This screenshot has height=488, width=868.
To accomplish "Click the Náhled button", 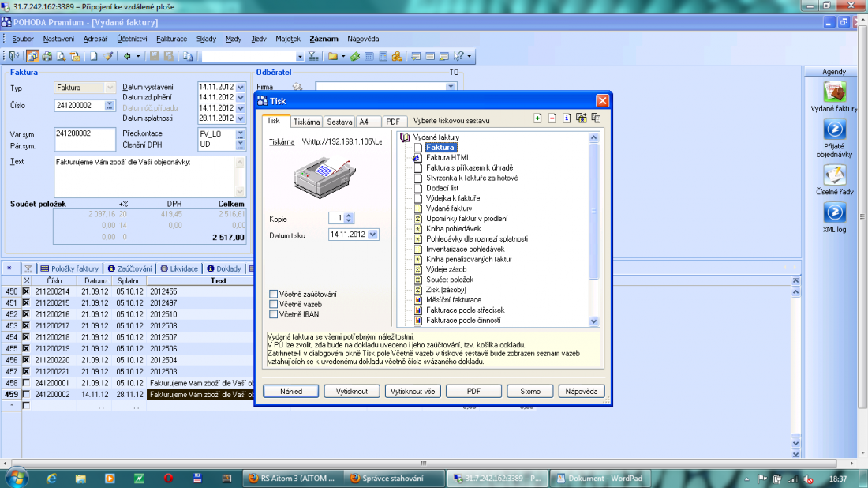I will 290,391.
